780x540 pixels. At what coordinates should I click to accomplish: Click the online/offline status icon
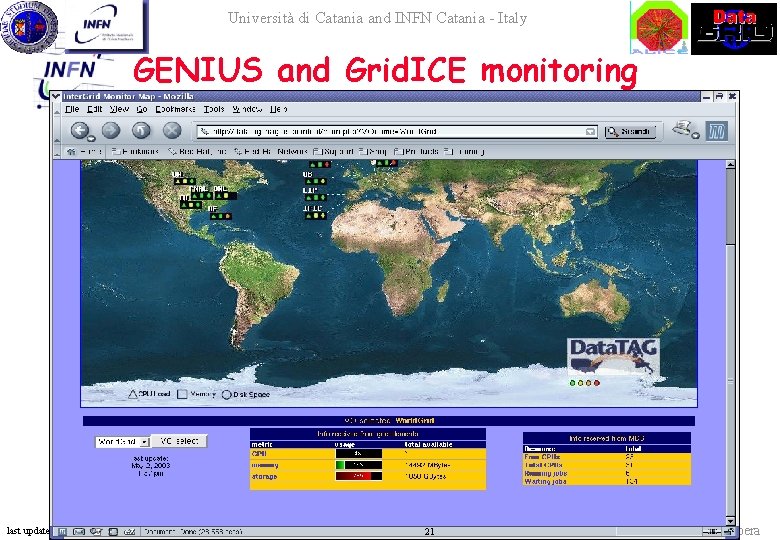[711, 532]
